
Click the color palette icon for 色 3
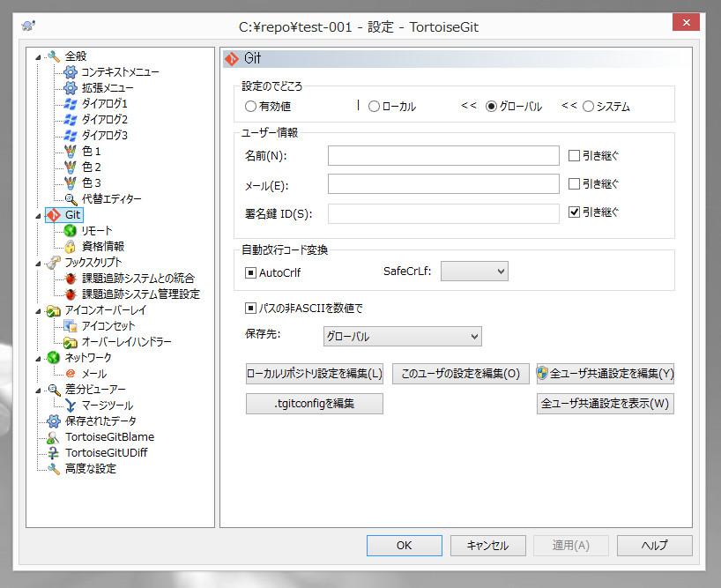tap(70, 183)
